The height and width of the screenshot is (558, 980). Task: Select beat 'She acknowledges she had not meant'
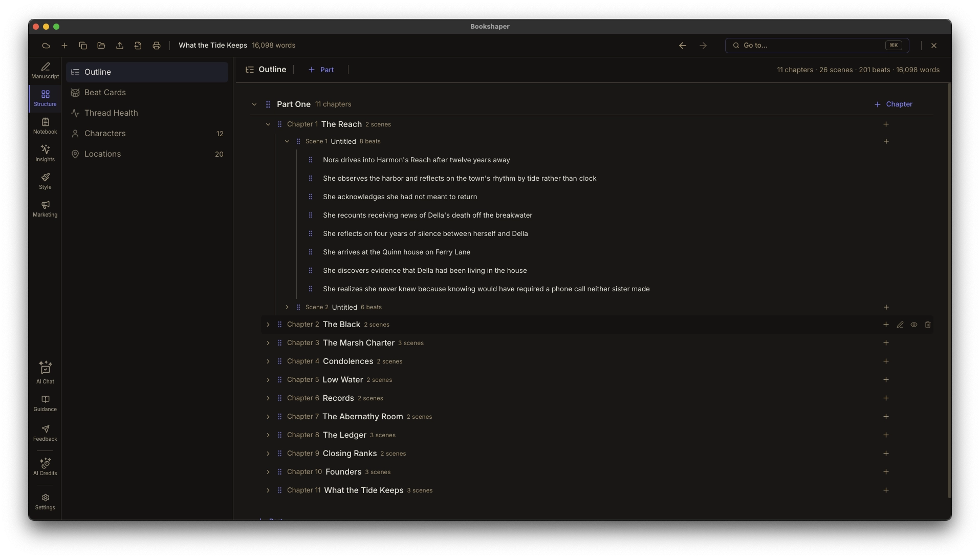(x=400, y=197)
